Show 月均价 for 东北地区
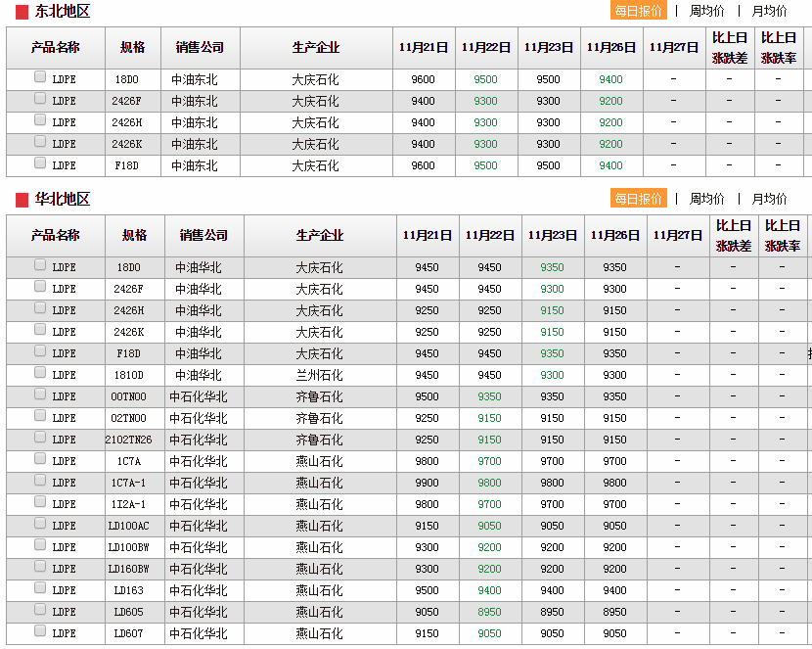 click(769, 11)
